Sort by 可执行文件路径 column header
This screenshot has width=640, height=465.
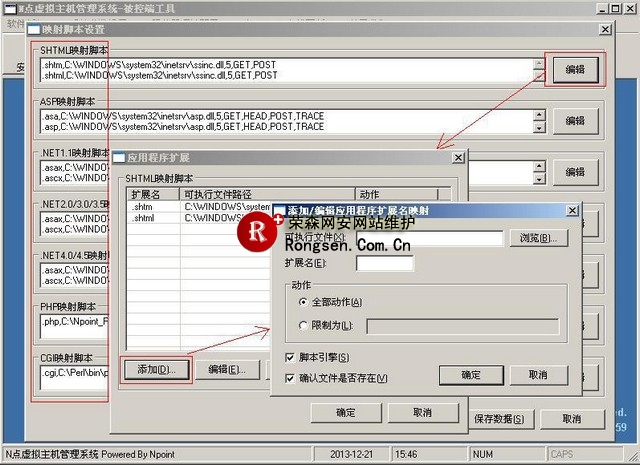click(x=267, y=194)
